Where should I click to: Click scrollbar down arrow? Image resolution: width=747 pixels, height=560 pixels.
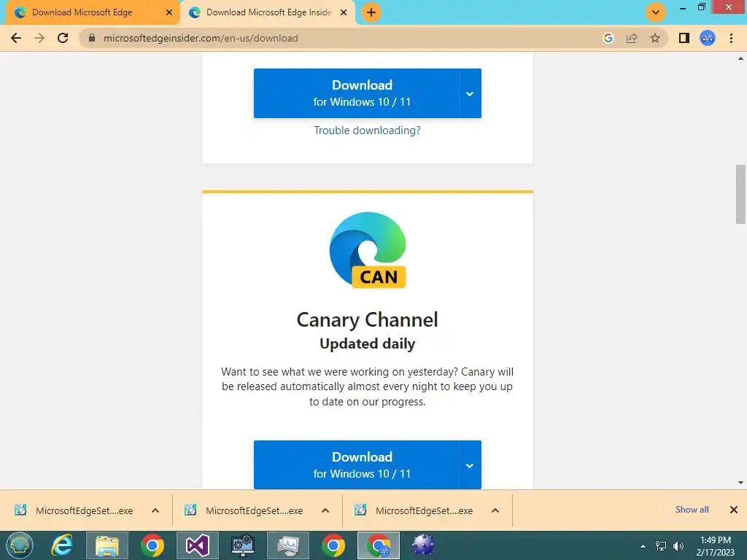(740, 483)
